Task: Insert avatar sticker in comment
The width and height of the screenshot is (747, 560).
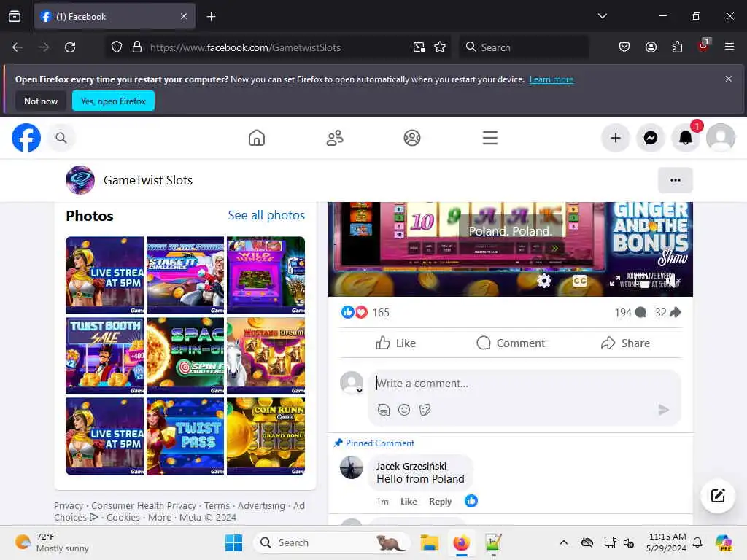Action: pos(384,410)
